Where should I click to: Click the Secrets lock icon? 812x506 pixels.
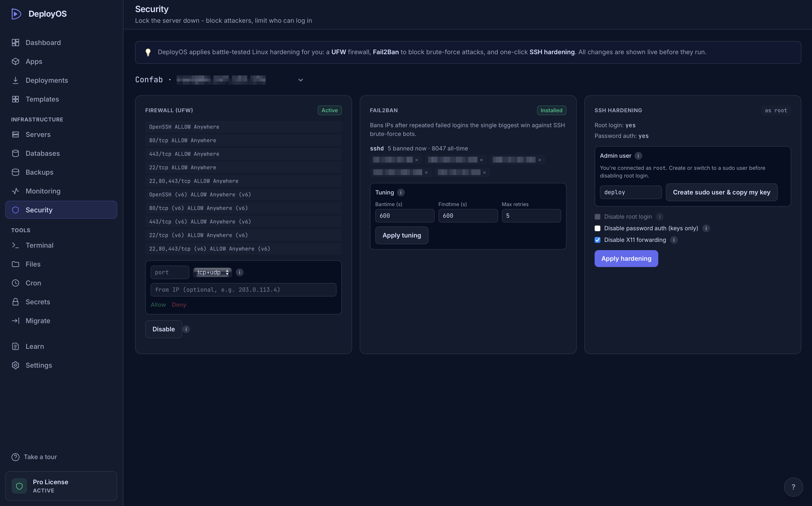pyautogui.click(x=15, y=302)
